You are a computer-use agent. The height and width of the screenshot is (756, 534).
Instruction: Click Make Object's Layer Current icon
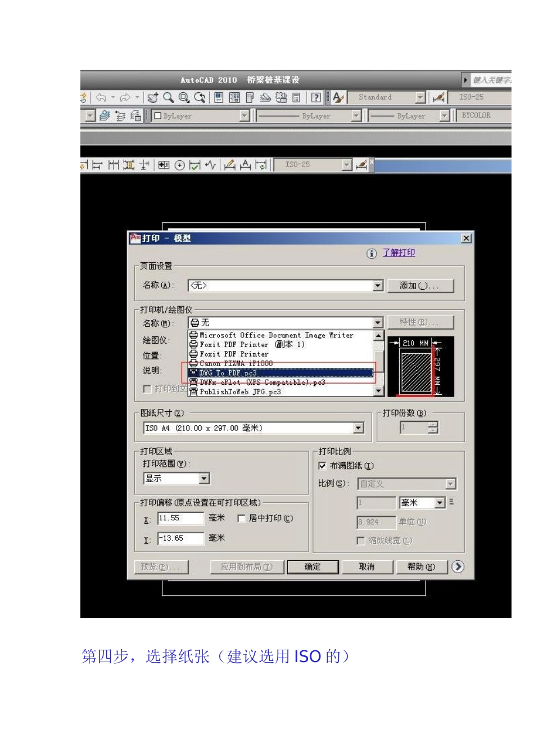click(x=105, y=116)
